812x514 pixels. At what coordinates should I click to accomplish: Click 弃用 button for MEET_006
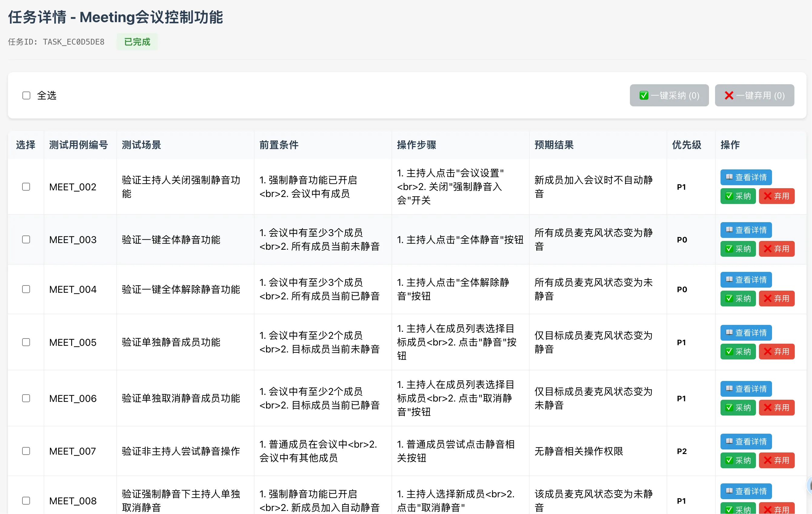(x=777, y=407)
